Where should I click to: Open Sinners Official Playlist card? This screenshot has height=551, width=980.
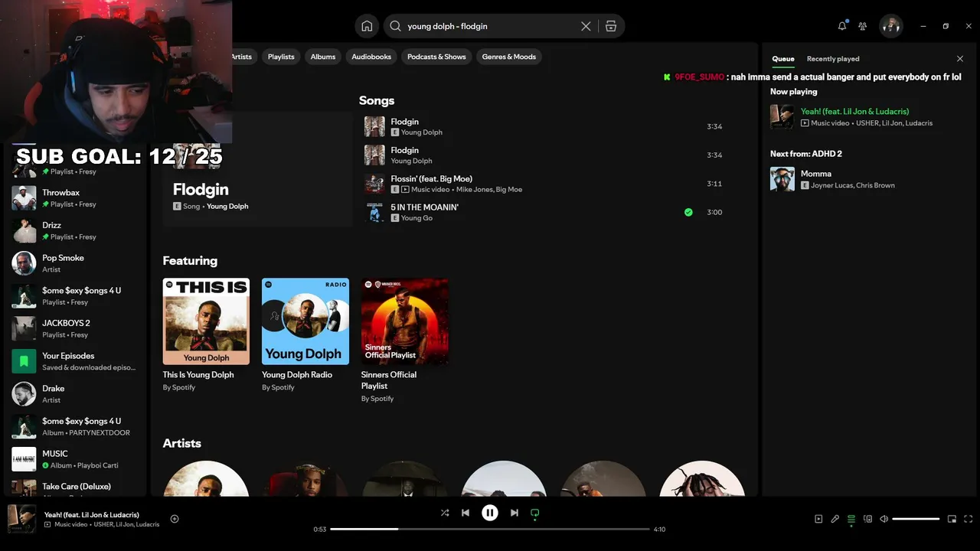coord(405,341)
